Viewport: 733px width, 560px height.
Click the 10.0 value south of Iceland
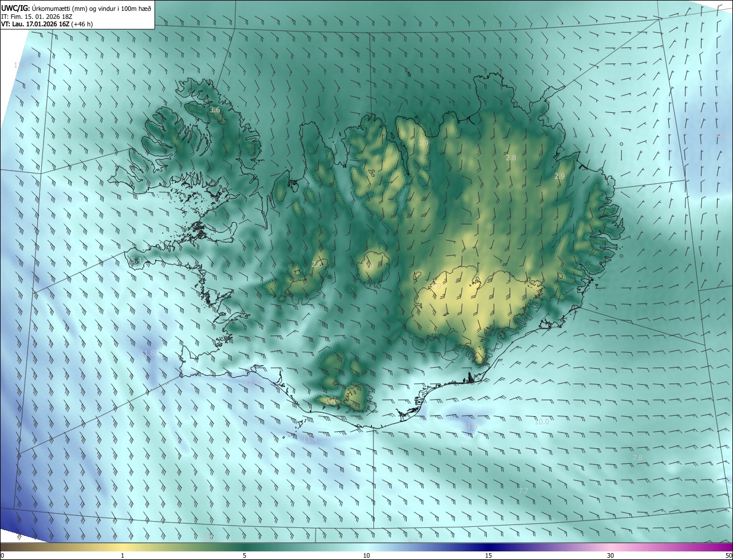[x=542, y=422]
